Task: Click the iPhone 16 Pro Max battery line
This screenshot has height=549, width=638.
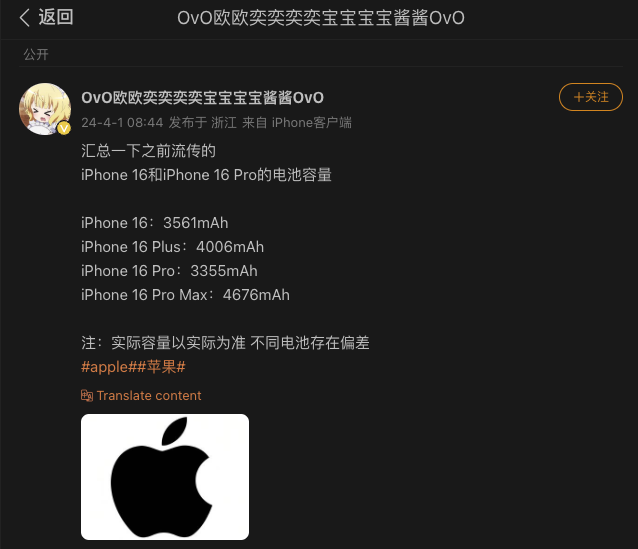Action: click(x=185, y=295)
